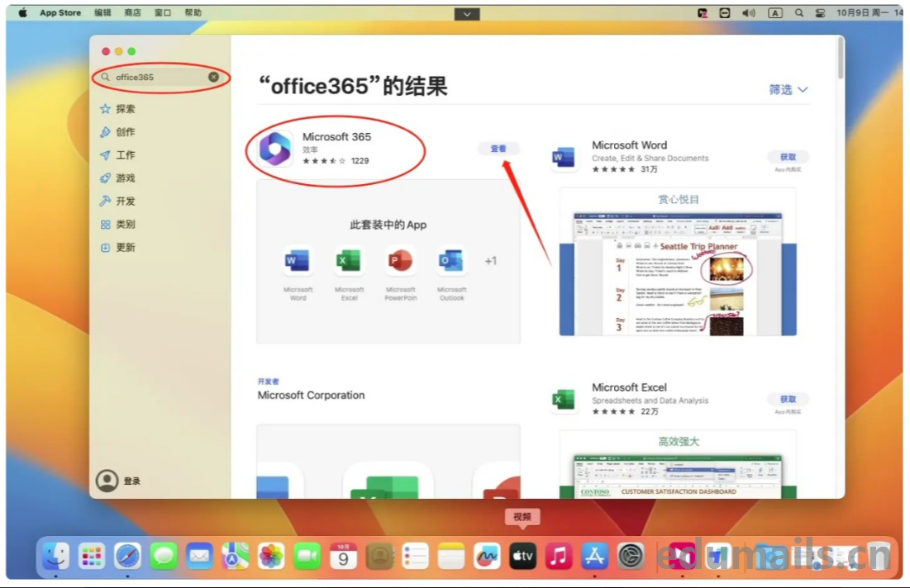The height and width of the screenshot is (588, 910).
Task: Open the Microsoft 365 app icon
Action: tap(276, 149)
